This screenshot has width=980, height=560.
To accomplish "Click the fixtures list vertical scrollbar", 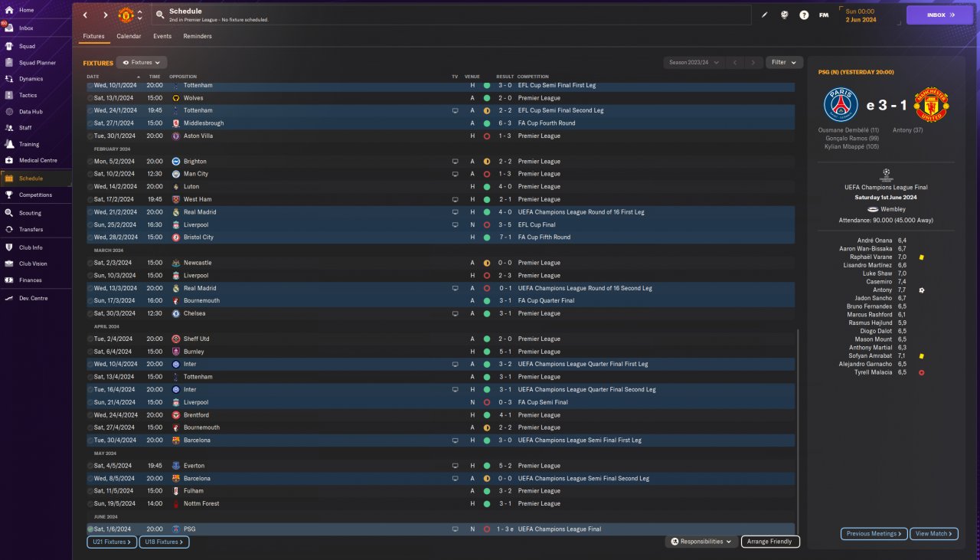I will [x=798, y=433].
